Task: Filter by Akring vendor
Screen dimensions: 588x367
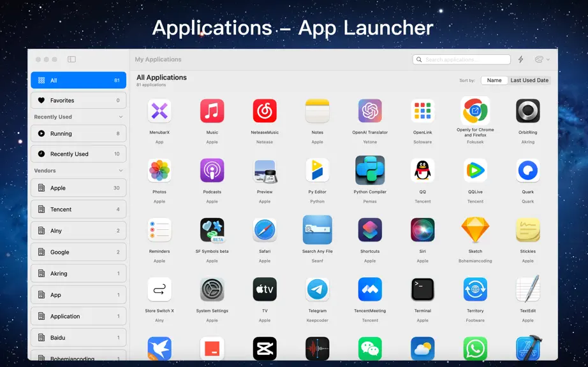Action: pyautogui.click(x=78, y=273)
